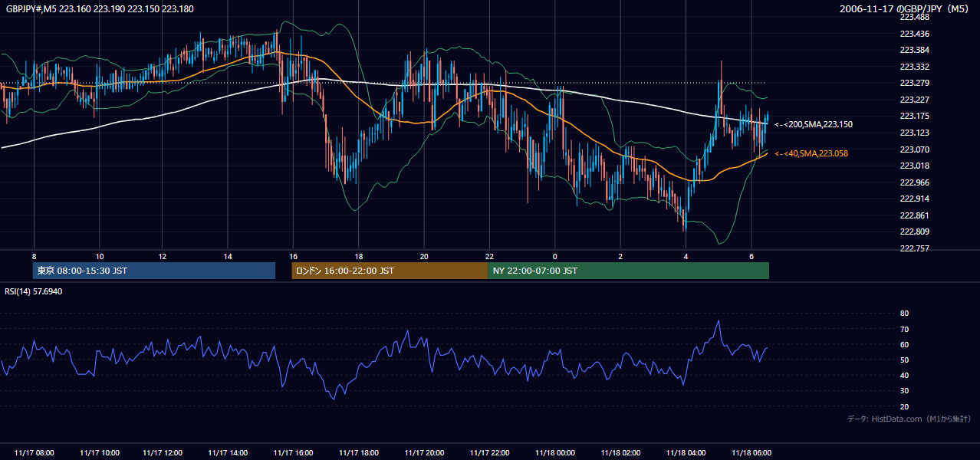The height and width of the screenshot is (460, 980).
Task: Click the 11/17 16:00 bottom date label
Action: [x=293, y=452]
